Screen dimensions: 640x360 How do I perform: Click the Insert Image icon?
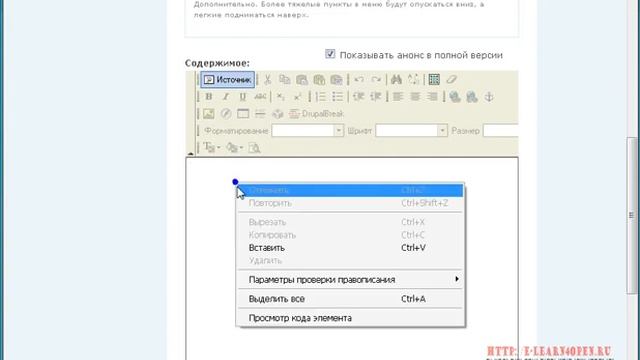click(209, 114)
